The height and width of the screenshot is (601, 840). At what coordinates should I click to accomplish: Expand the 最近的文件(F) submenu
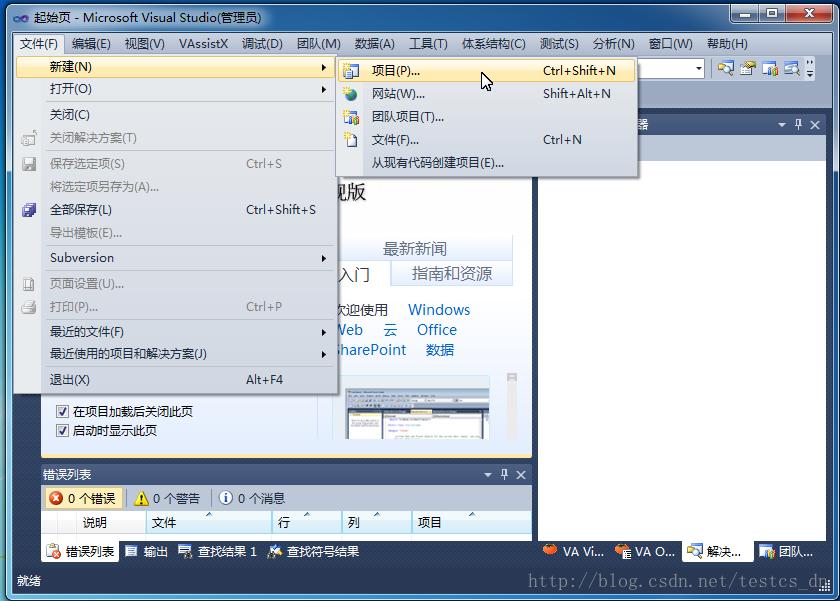pos(324,333)
